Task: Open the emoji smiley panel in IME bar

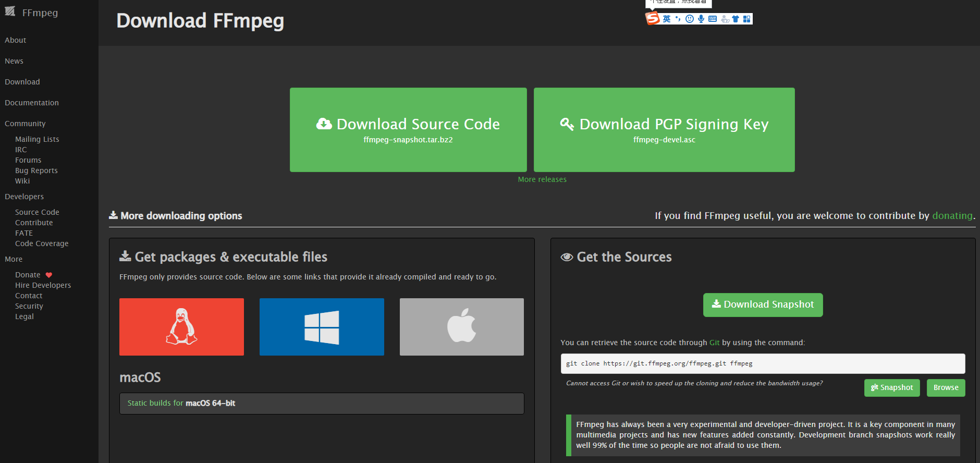Action: (690, 19)
